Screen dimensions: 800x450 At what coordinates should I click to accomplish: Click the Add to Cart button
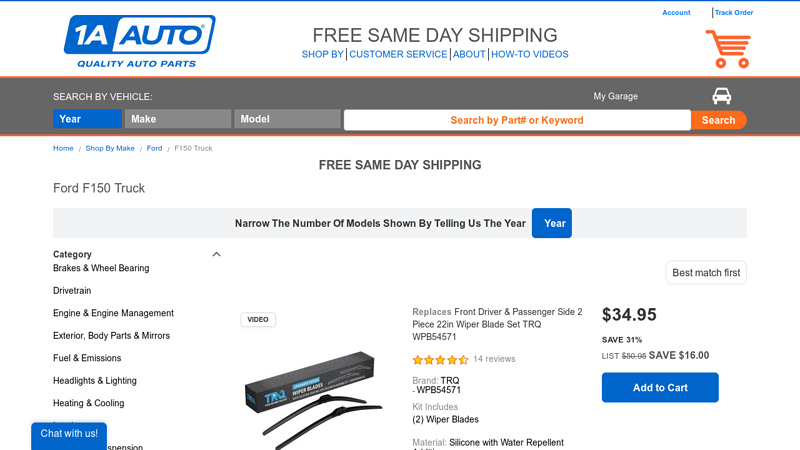pos(660,388)
